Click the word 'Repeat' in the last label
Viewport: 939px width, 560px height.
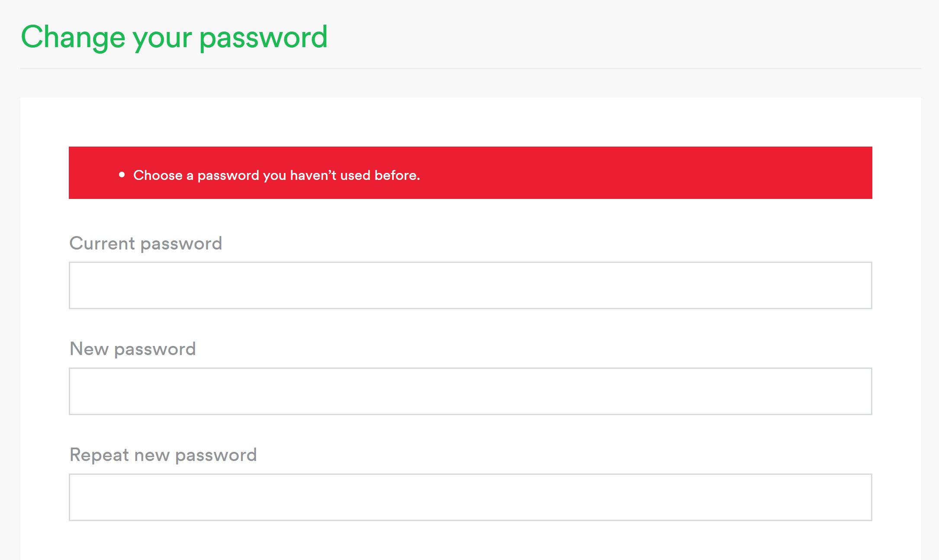click(x=100, y=455)
